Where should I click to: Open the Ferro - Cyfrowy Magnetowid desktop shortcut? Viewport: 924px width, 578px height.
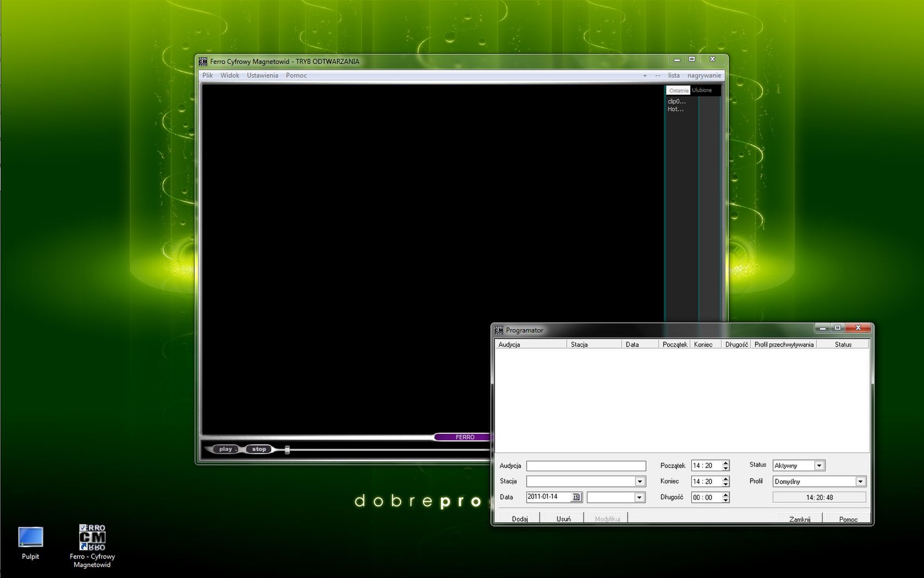(92, 545)
